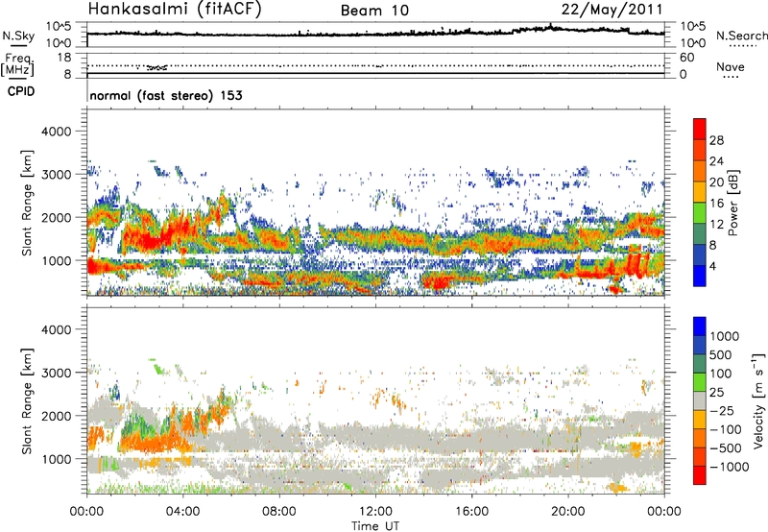Click the 16:00 time tick label

click(x=471, y=512)
